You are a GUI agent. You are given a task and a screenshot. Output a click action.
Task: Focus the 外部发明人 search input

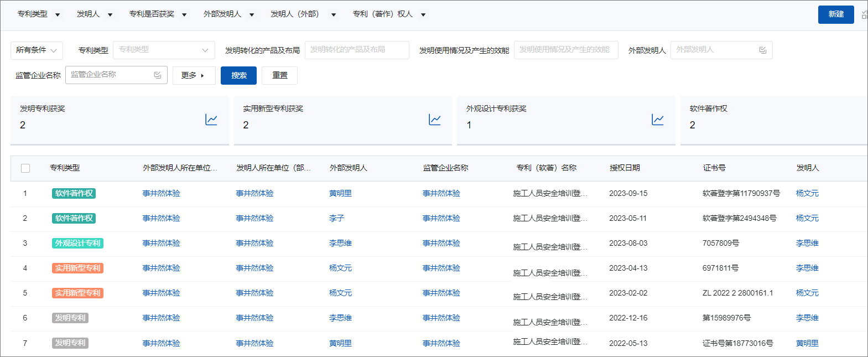pos(721,50)
